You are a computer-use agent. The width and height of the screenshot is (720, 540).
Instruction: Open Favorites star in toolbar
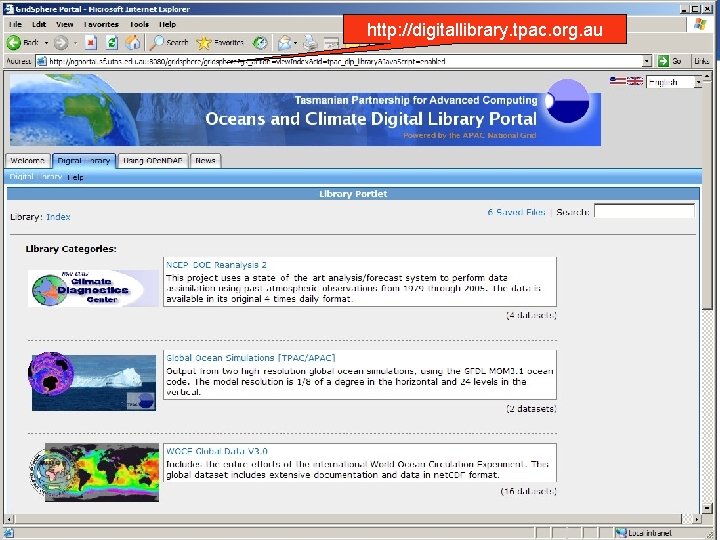[x=203, y=43]
